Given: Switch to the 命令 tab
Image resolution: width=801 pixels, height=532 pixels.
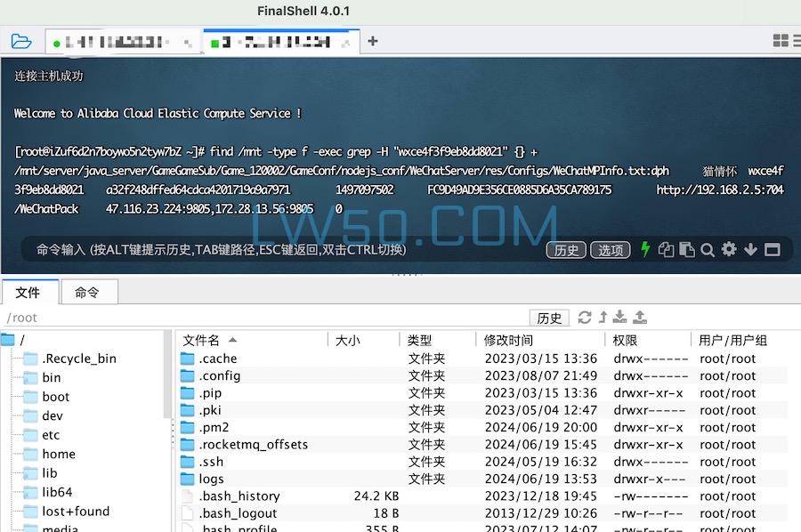Looking at the screenshot, I should [88, 292].
